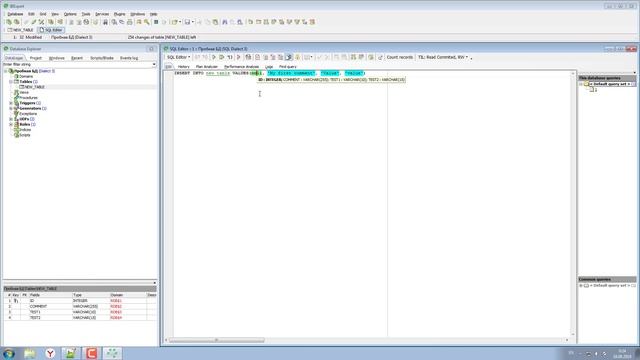Switch to the SQL Editor window tab

coord(51,30)
